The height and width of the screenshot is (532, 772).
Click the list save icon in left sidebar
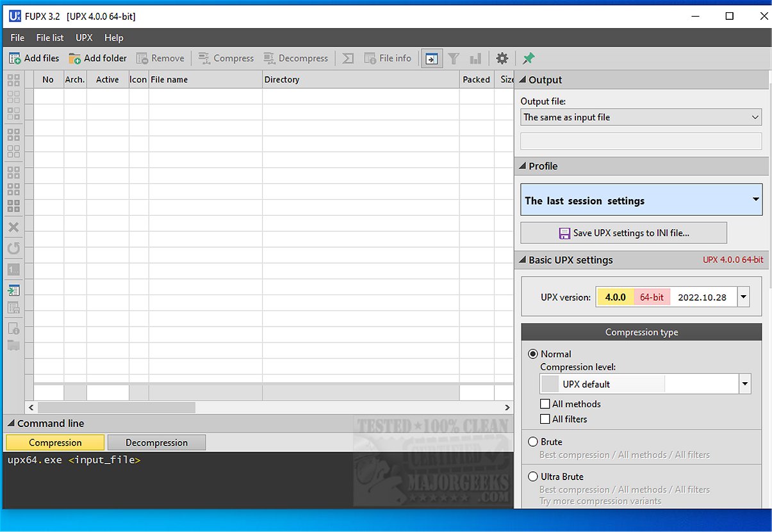pyautogui.click(x=13, y=308)
